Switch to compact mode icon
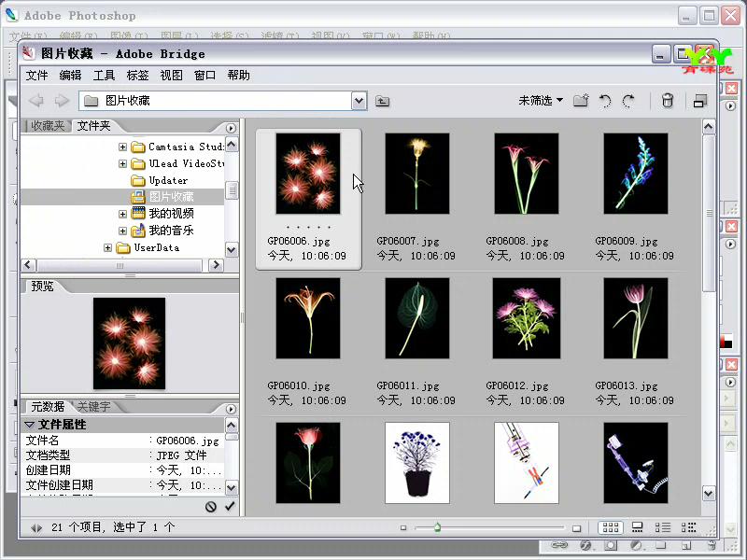The image size is (747, 560). click(x=699, y=101)
